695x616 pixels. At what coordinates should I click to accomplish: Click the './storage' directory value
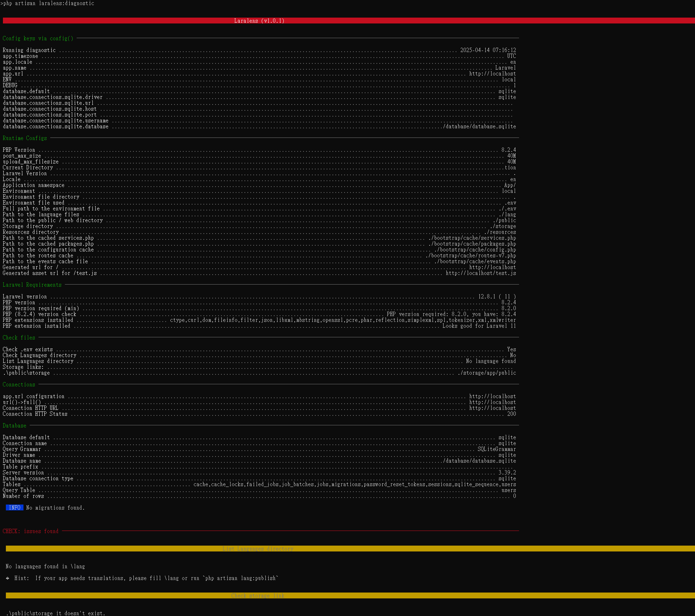[x=503, y=226]
